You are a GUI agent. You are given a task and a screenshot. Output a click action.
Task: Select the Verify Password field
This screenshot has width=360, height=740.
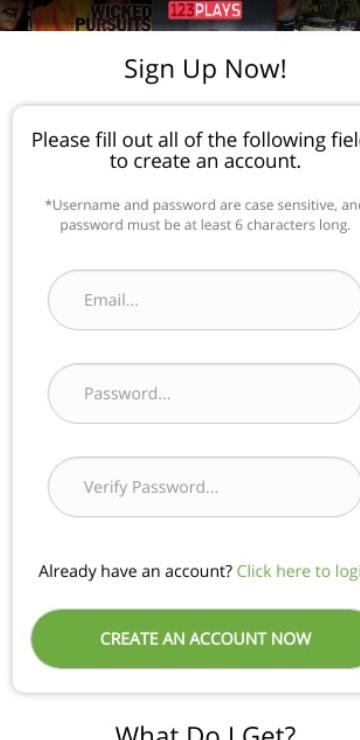tap(204, 487)
